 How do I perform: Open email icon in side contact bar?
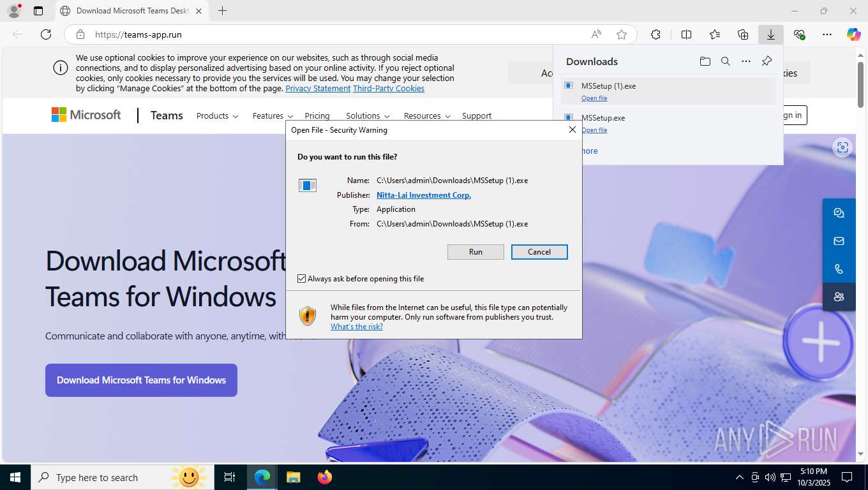(x=839, y=241)
